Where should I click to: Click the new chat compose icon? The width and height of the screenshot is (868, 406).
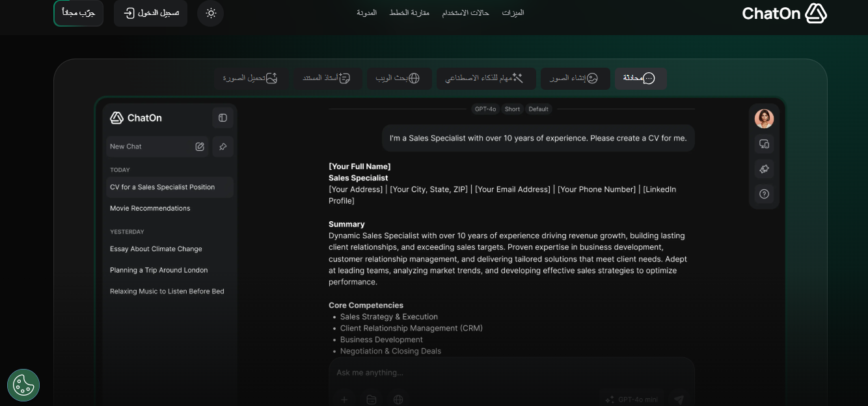[200, 146]
